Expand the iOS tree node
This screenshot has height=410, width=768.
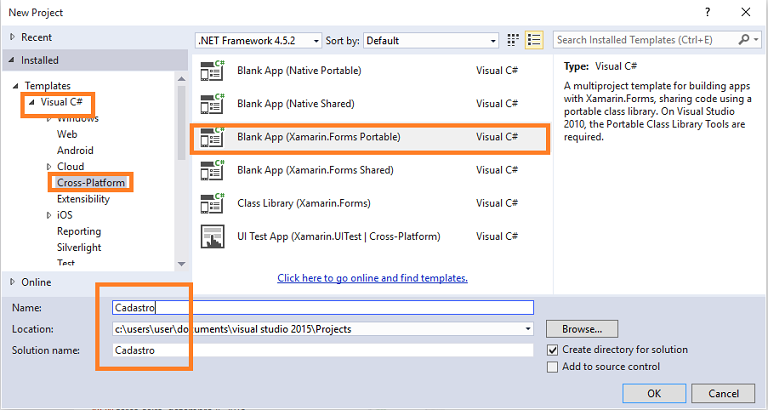[48, 215]
